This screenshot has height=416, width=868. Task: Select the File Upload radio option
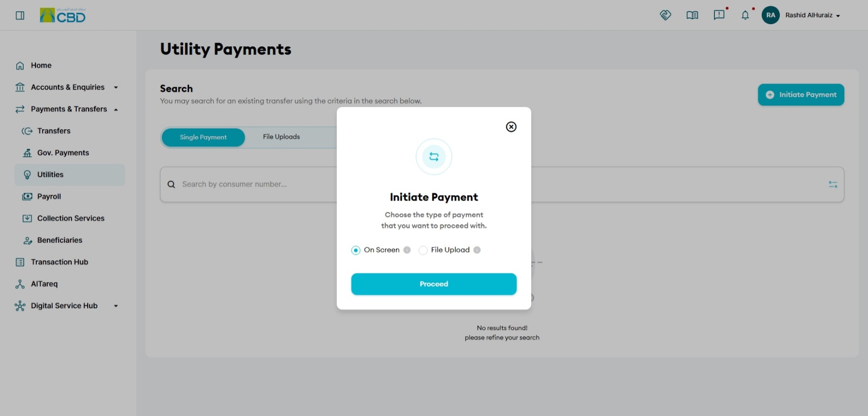pos(423,250)
